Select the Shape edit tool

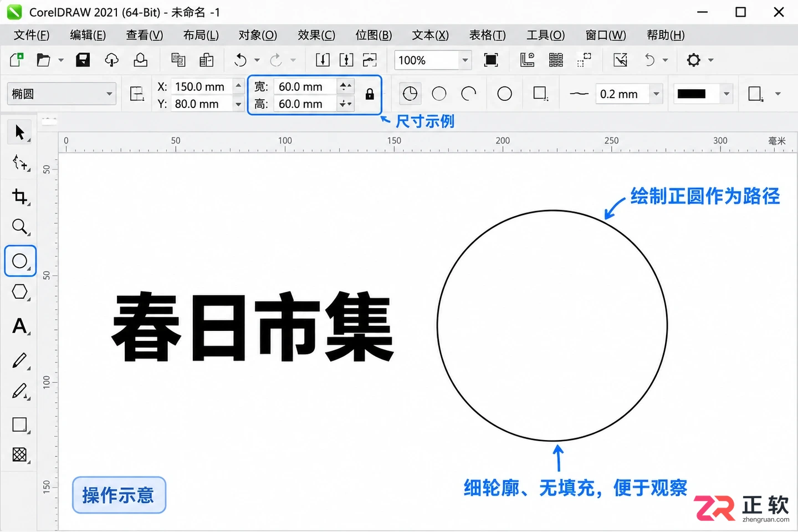20,163
